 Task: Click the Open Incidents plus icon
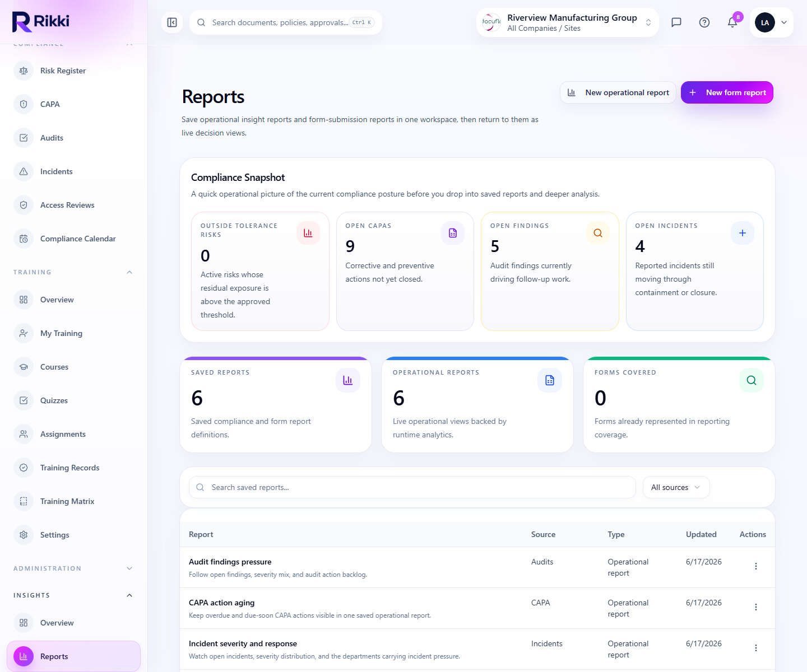point(743,233)
